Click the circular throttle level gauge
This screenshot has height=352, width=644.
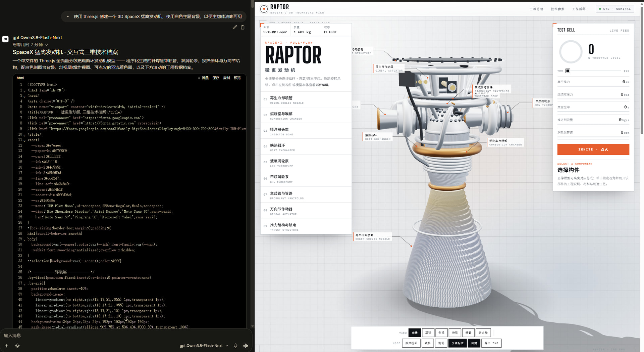coord(571,52)
